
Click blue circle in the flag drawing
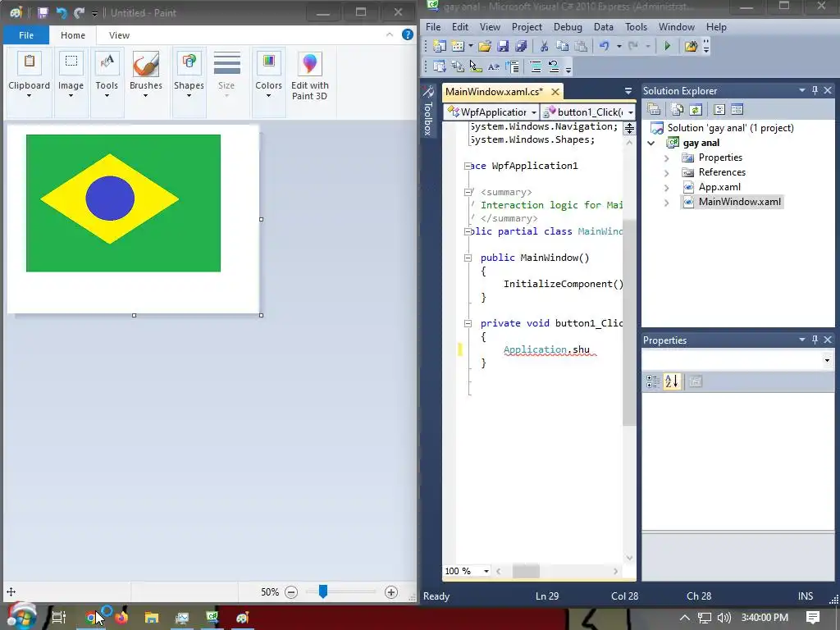click(110, 199)
